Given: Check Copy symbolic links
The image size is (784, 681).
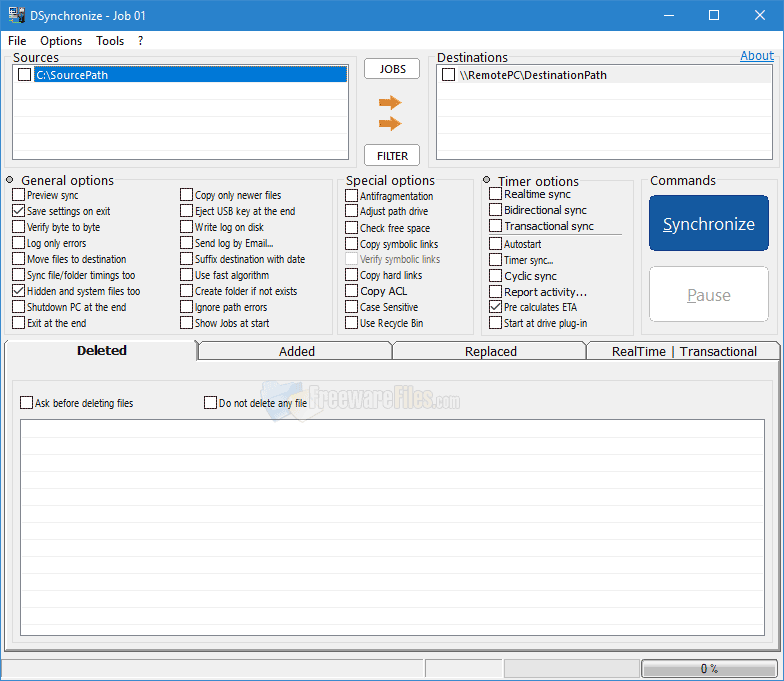Looking at the screenshot, I should coord(352,244).
